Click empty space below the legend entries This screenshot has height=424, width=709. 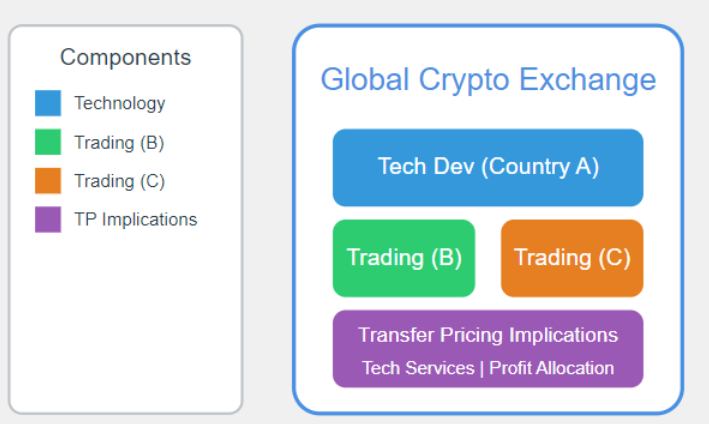pos(125,320)
